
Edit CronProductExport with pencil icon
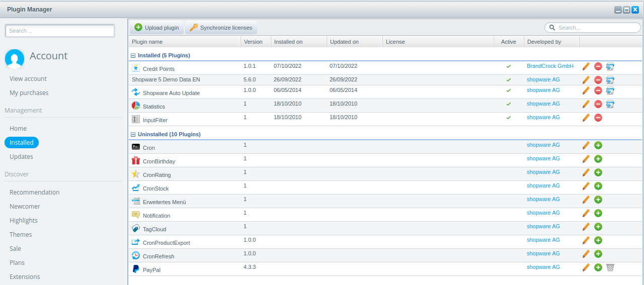[x=586, y=240]
